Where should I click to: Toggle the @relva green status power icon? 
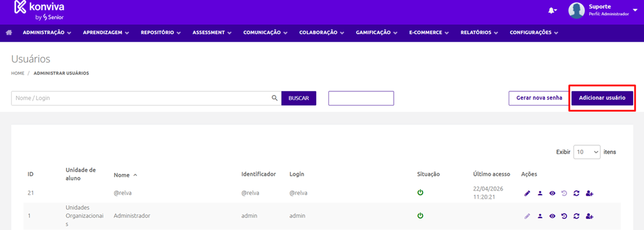point(420,192)
